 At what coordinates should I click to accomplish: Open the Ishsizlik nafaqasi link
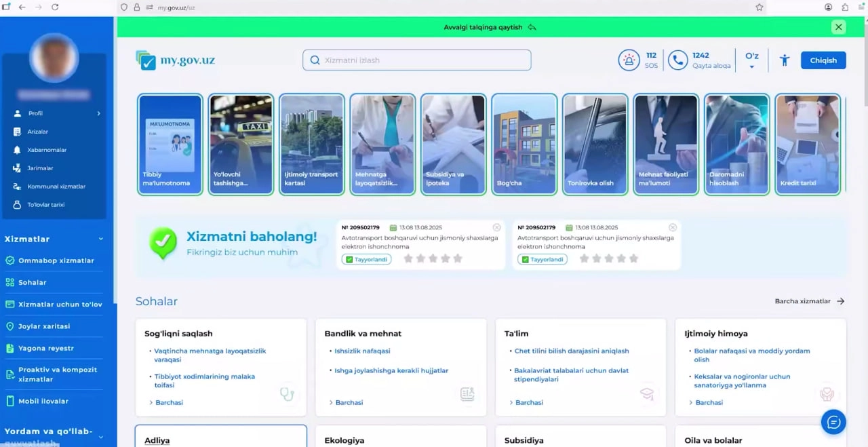[362, 351]
